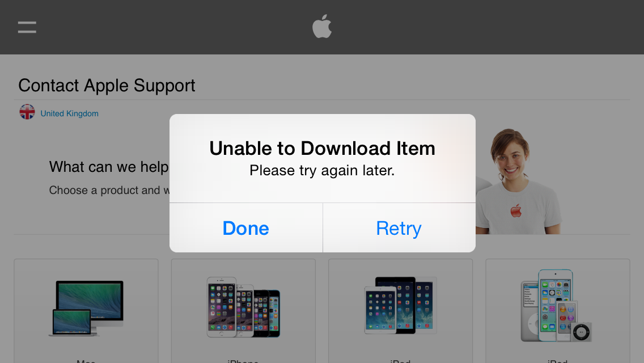Click the Unable to Download Item title
This screenshot has height=363, width=644.
point(323,149)
